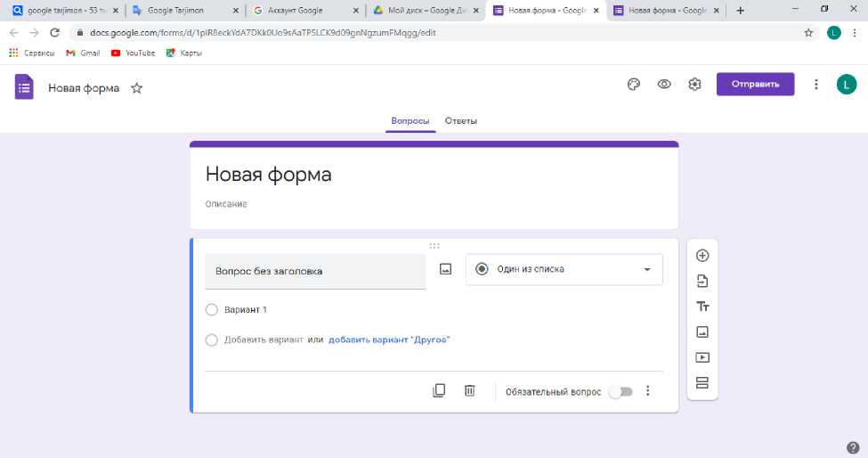Open the YouTube bookmark
Image resolution: width=868 pixels, height=458 pixels.
point(133,53)
